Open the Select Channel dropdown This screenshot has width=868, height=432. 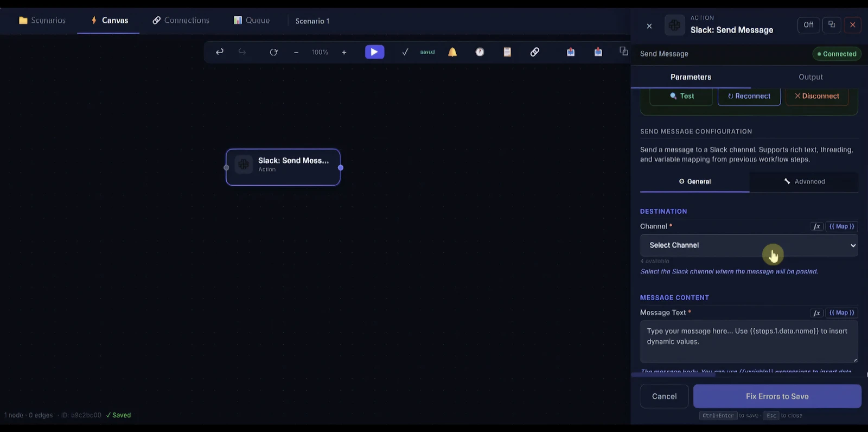point(749,245)
